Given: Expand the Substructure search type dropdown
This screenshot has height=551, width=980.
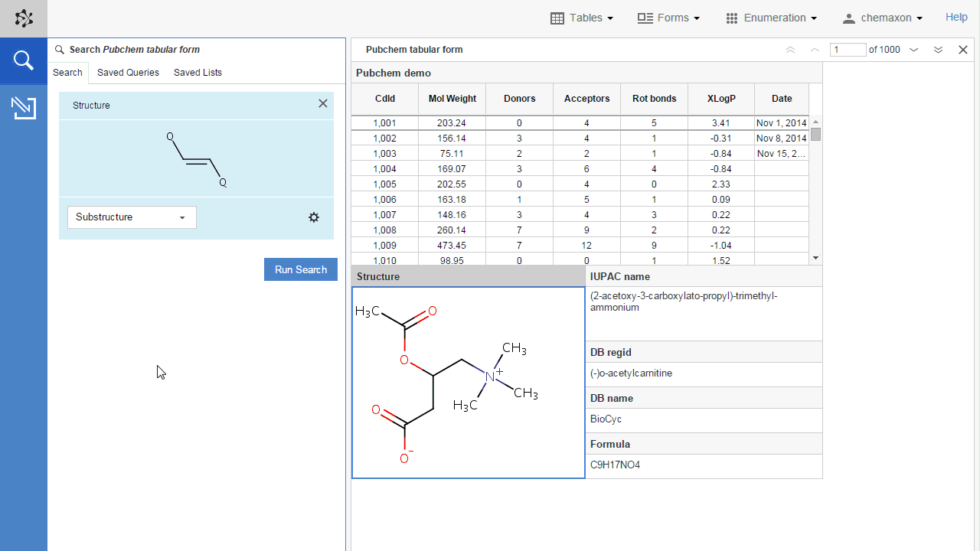Looking at the screenshot, I should click(x=132, y=217).
